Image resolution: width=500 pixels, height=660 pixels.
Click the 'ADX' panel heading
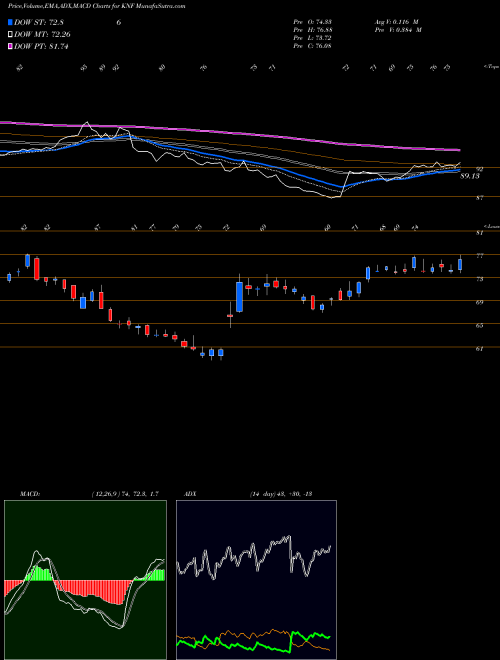(191, 494)
